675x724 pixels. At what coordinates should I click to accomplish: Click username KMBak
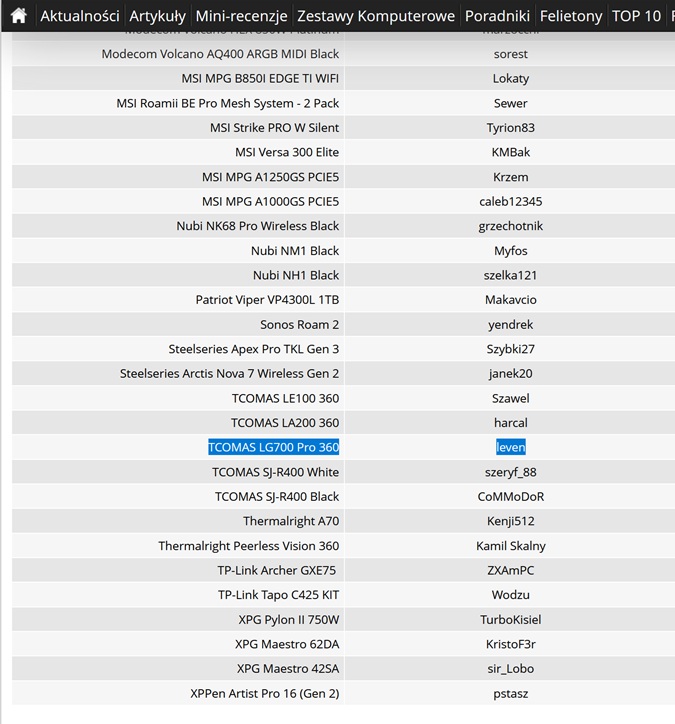[x=511, y=152]
